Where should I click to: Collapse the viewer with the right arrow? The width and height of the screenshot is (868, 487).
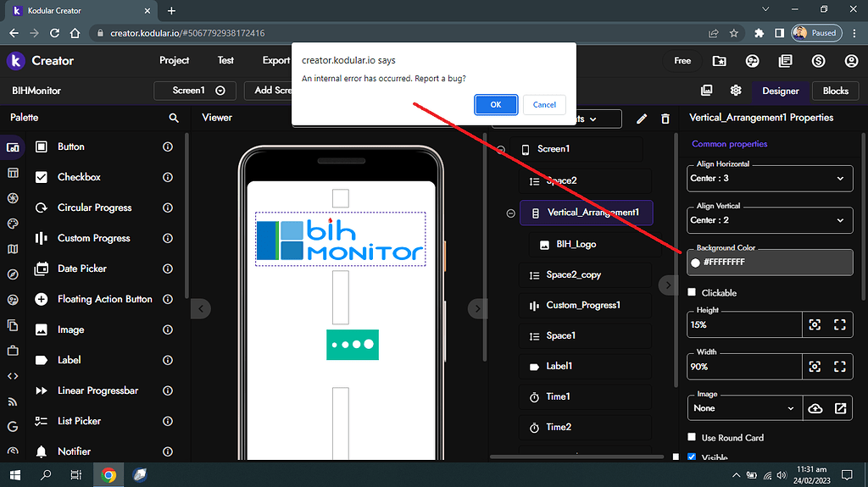478,309
